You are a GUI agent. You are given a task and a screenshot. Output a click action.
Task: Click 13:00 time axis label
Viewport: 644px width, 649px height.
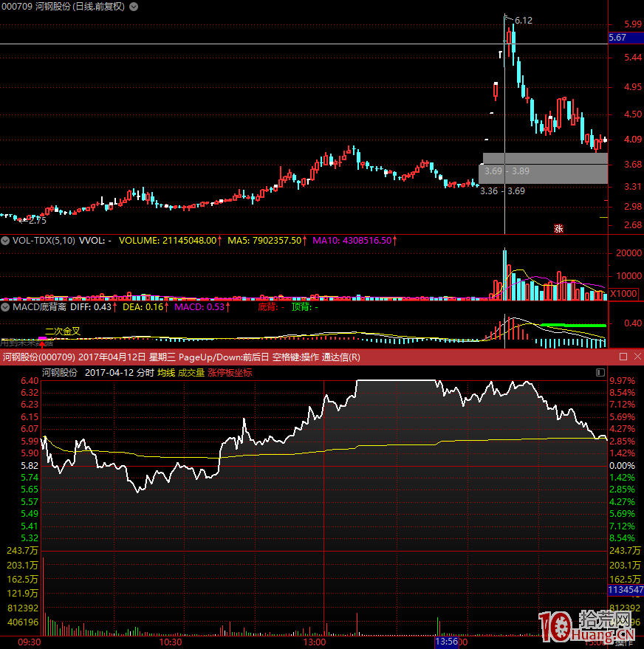(x=315, y=642)
